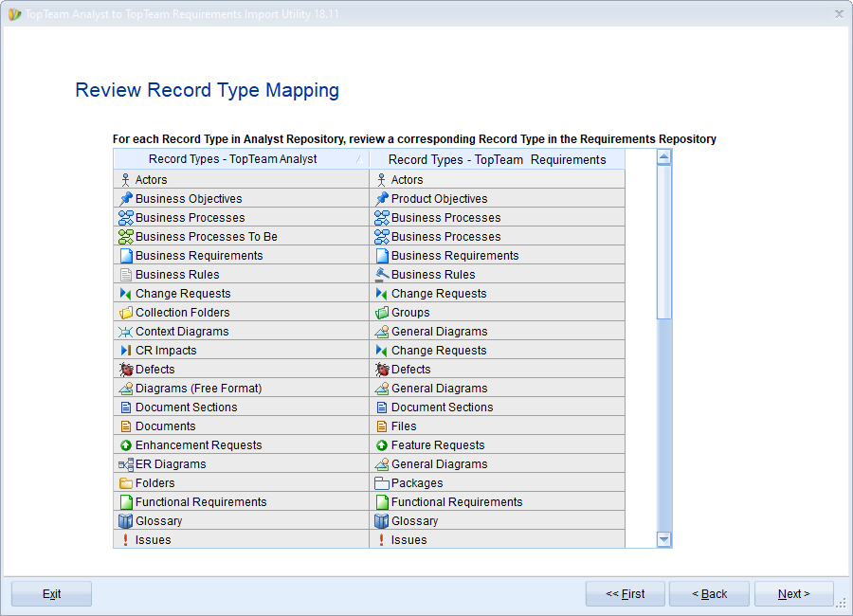
Task: Click scrollbar up arrow in mapping list
Action: click(x=663, y=157)
